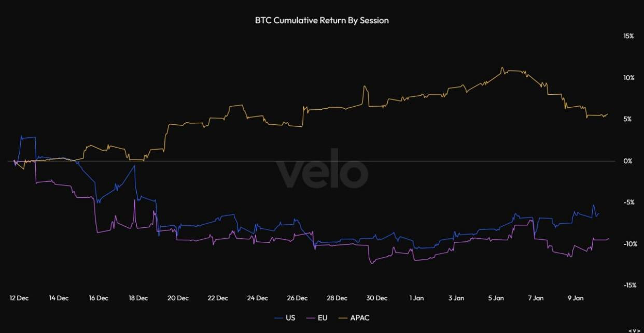Toggle the US series legend label
Image resolution: width=644 pixels, height=333 pixels.
290,317
